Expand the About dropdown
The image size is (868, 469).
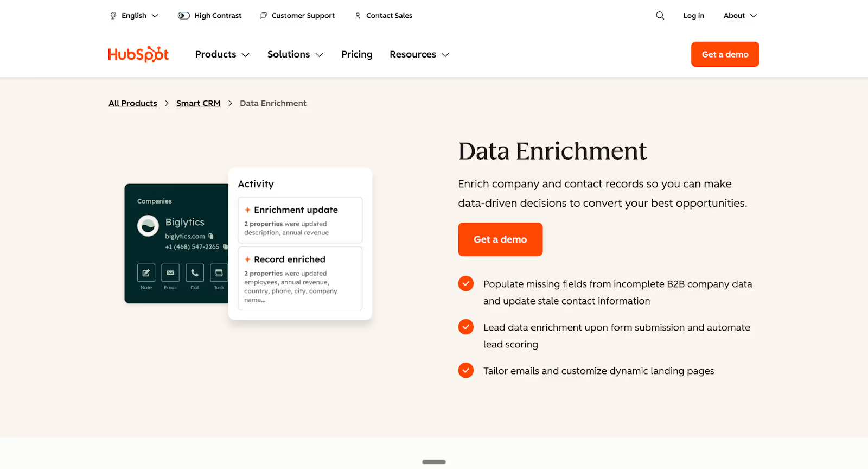tap(740, 16)
